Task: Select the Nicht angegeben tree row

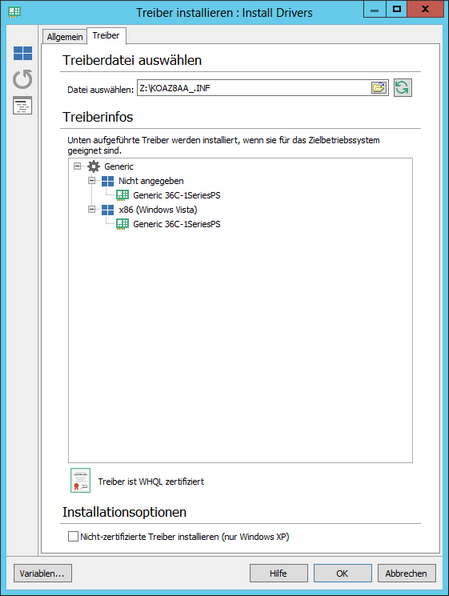Action: [151, 181]
